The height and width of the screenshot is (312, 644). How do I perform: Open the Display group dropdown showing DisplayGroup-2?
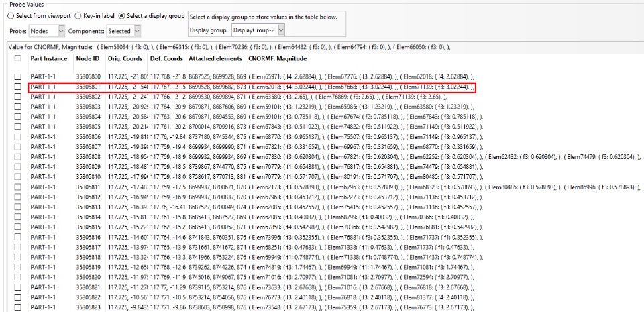[x=258, y=30]
